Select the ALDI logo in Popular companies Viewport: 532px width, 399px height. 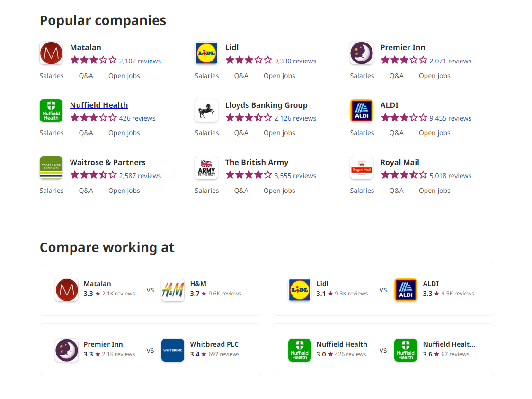362,111
